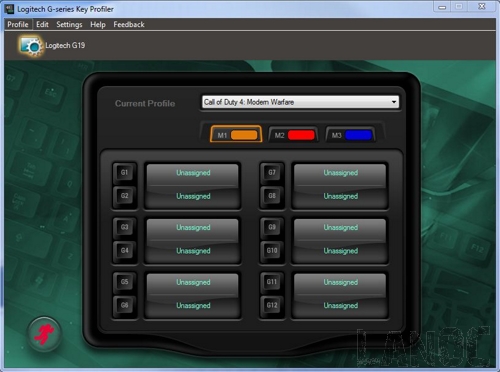The width and height of the screenshot is (500, 372).
Task: Open the Help menu
Action: coord(98,24)
